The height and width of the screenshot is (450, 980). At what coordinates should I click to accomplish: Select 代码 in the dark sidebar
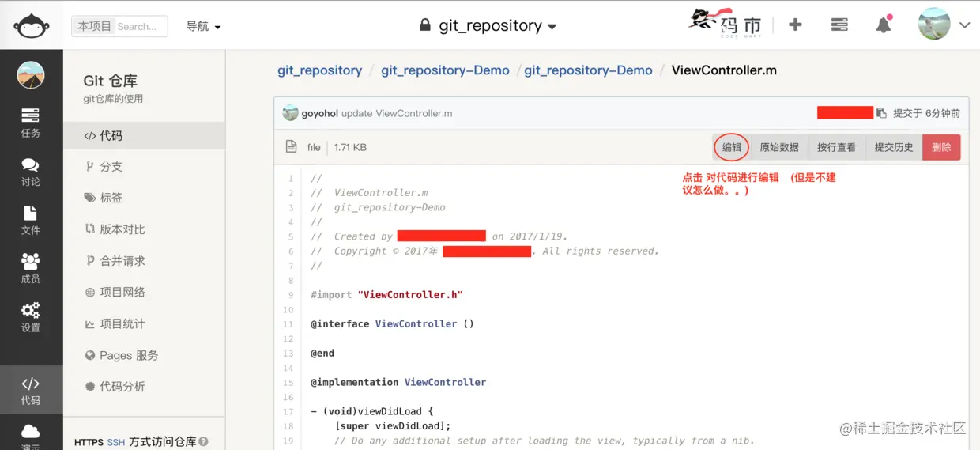(31, 391)
